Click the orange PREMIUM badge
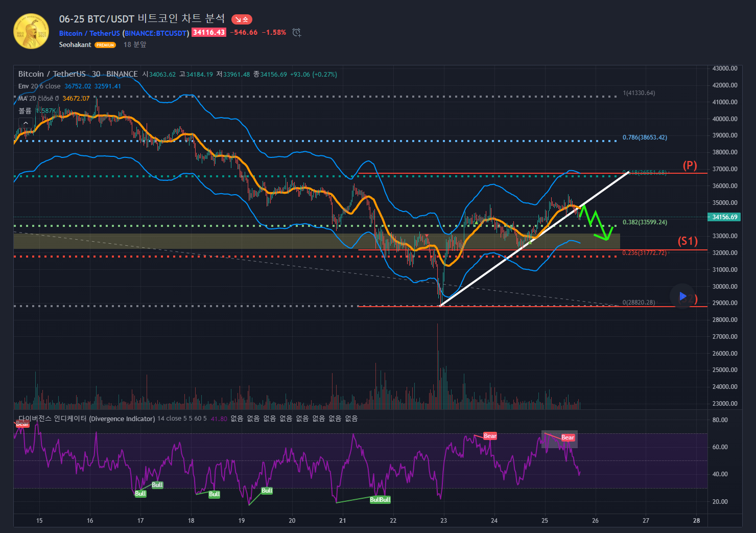The image size is (756, 533). click(x=105, y=45)
